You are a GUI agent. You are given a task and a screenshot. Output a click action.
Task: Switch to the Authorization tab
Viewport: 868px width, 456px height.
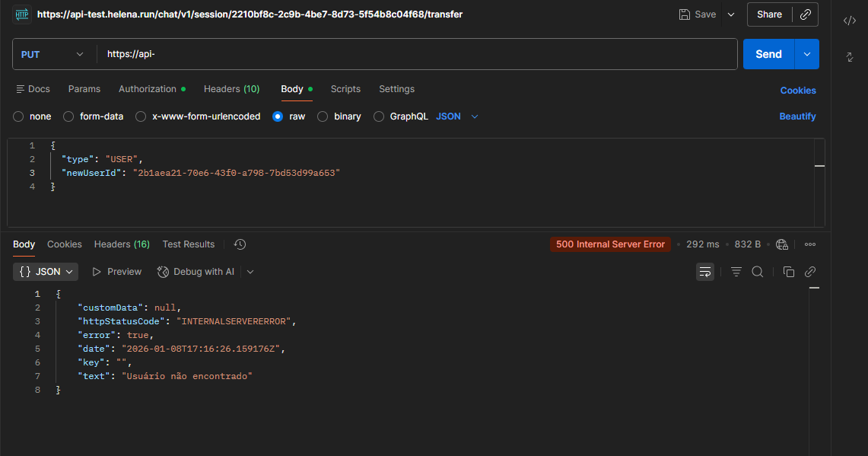(148, 89)
